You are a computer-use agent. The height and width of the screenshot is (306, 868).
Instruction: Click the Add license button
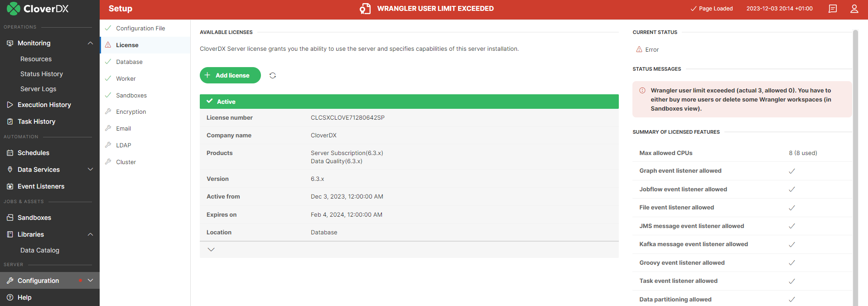coord(230,75)
